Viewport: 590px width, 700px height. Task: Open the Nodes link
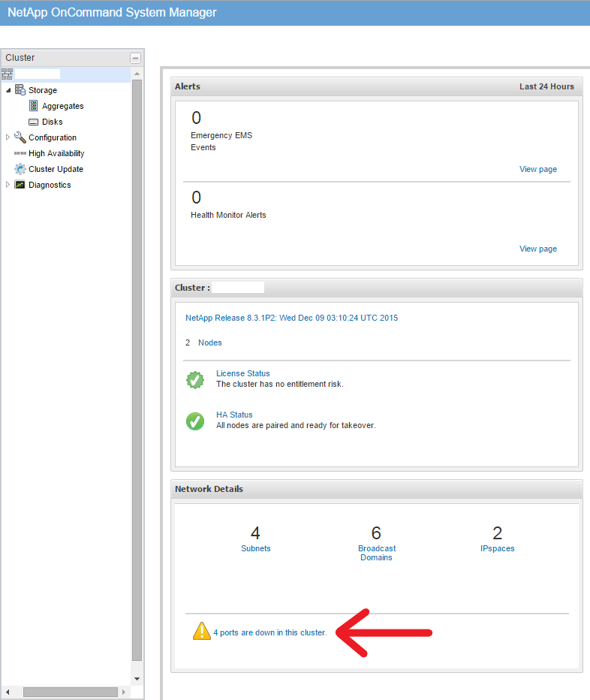(209, 342)
